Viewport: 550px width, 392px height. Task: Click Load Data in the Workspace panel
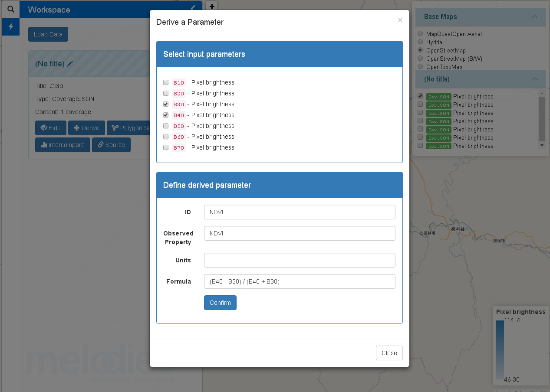click(x=48, y=34)
